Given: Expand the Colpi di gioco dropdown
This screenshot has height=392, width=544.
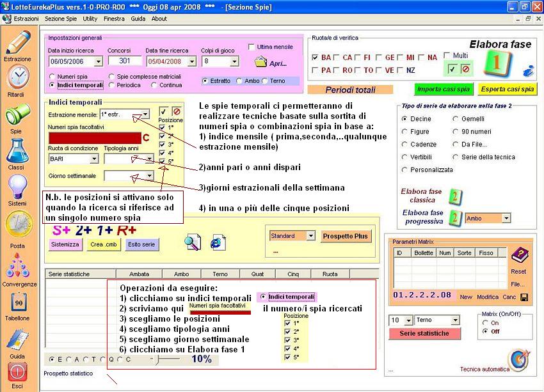Looking at the screenshot, I should tap(234, 61).
